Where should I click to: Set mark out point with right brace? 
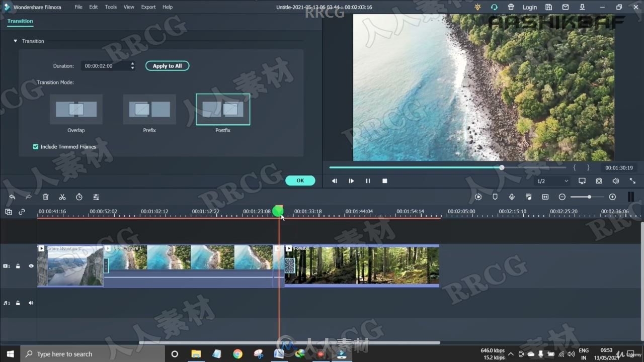click(588, 167)
